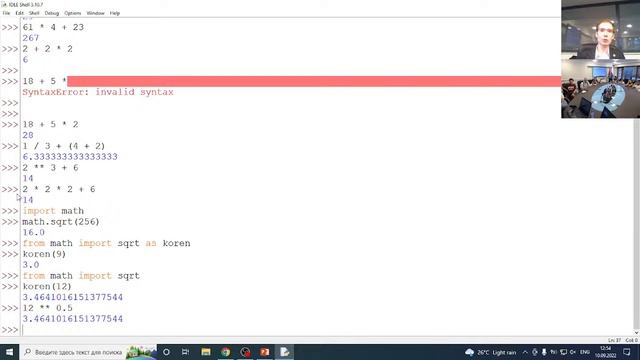Expand hidden system tray icons chevron
The image size is (640, 360).
[525, 352]
